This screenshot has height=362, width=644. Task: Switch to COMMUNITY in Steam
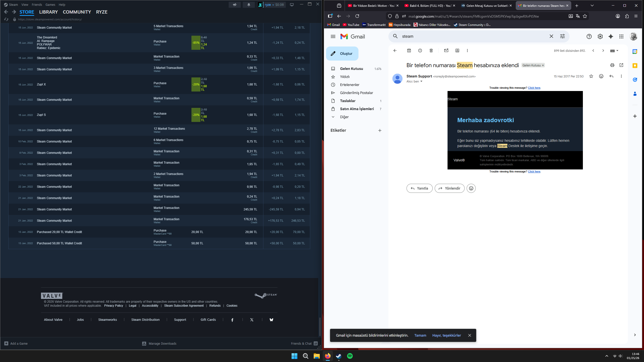pos(77,12)
